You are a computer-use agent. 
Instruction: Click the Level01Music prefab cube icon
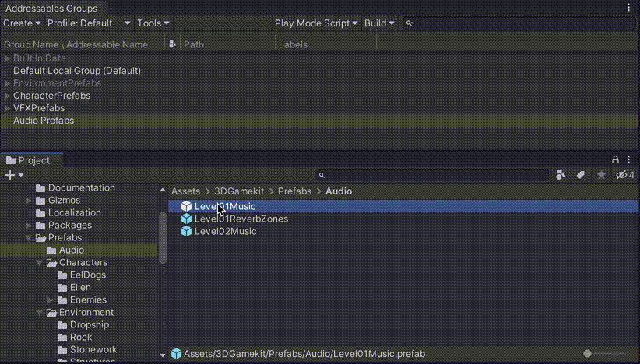point(186,206)
